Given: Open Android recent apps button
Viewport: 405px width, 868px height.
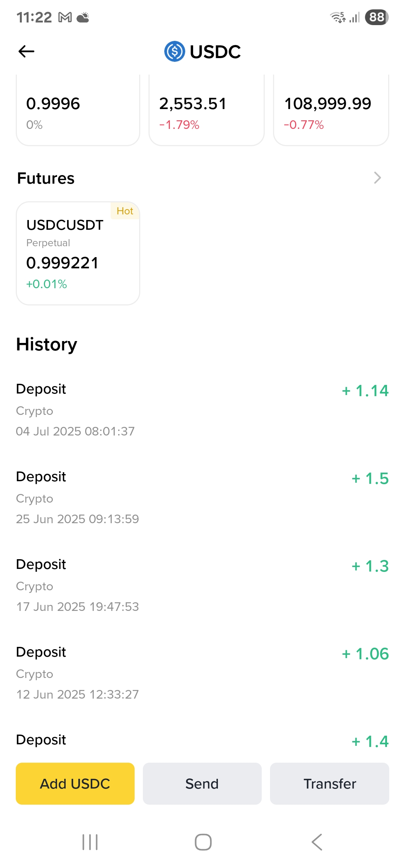Looking at the screenshot, I should (x=90, y=842).
